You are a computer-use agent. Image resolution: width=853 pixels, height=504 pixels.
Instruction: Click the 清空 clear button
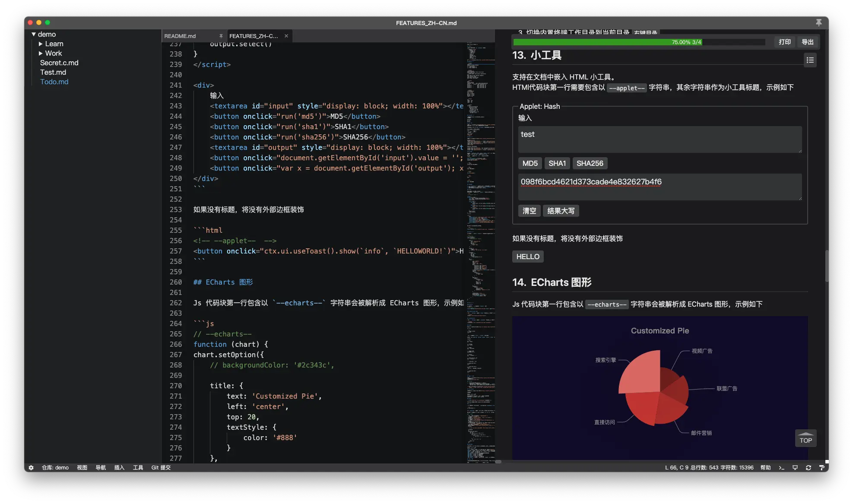point(529,211)
